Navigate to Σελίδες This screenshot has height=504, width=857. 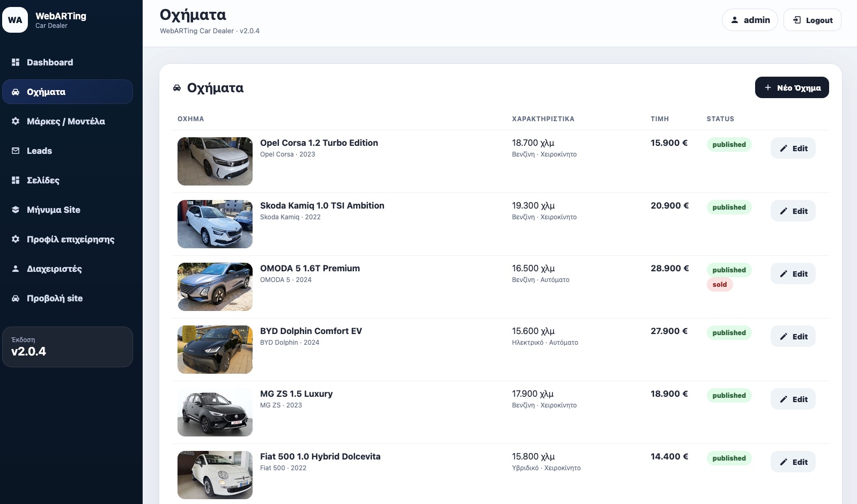[x=68, y=180]
